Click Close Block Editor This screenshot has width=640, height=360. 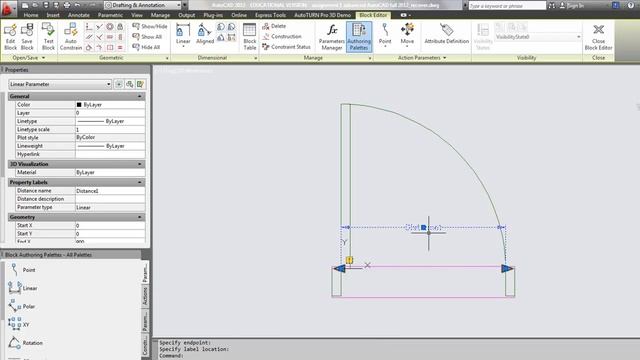598,36
